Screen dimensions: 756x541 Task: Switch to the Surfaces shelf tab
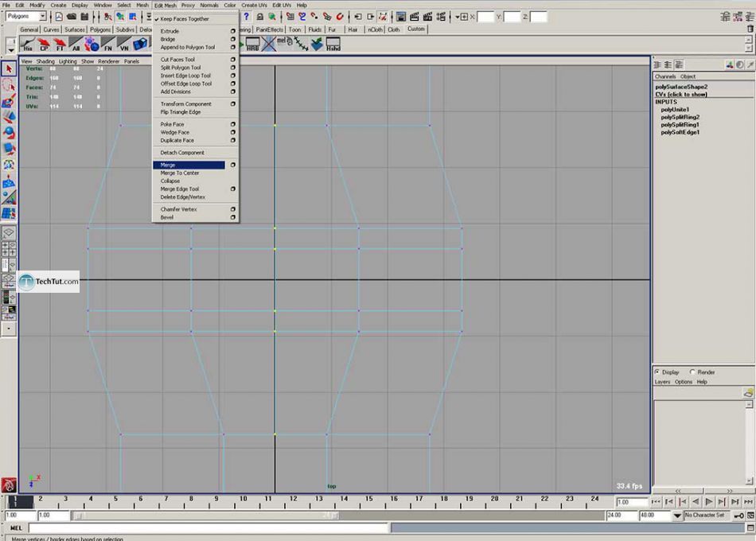pyautogui.click(x=75, y=29)
